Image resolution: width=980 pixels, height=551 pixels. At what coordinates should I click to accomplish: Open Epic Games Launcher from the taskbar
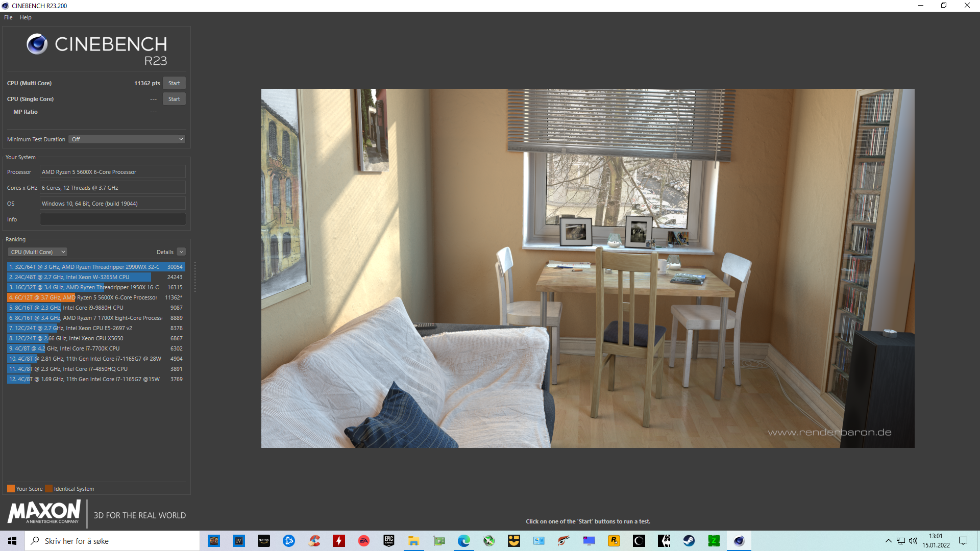point(389,541)
